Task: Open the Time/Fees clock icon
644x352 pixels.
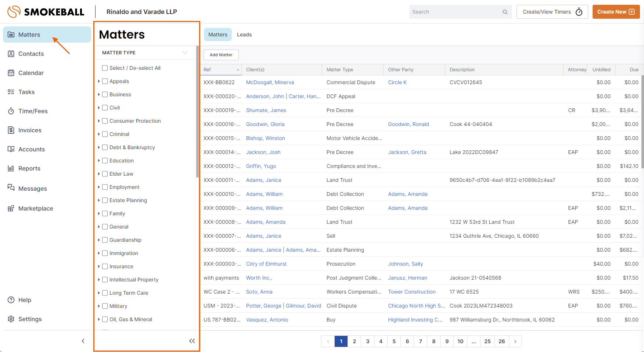Action: click(11, 111)
